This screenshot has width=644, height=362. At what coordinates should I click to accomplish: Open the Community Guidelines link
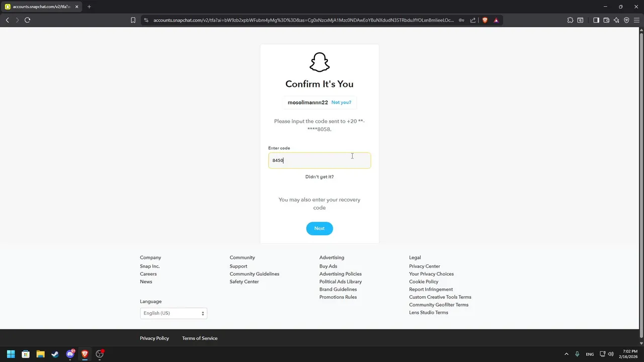click(255, 274)
